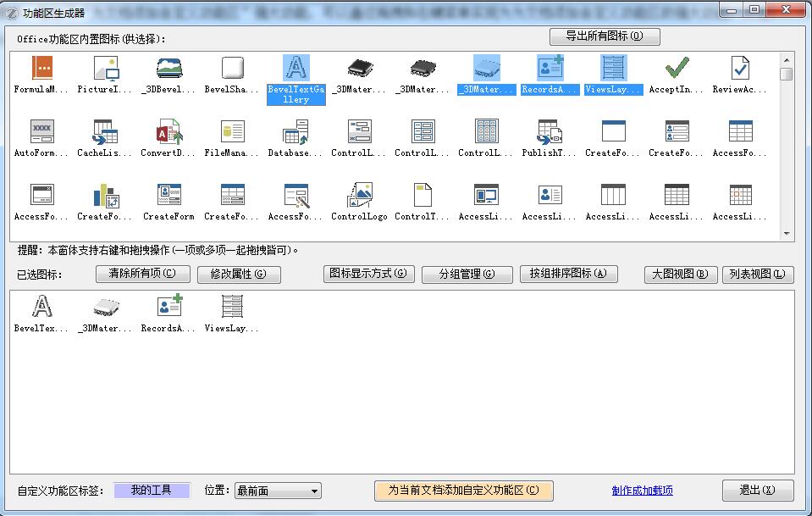
Task: Click the 我的工具 tab label field
Action: coord(152,491)
